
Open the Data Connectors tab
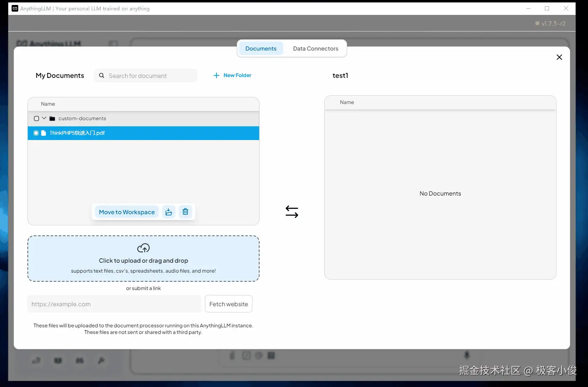[x=316, y=48]
